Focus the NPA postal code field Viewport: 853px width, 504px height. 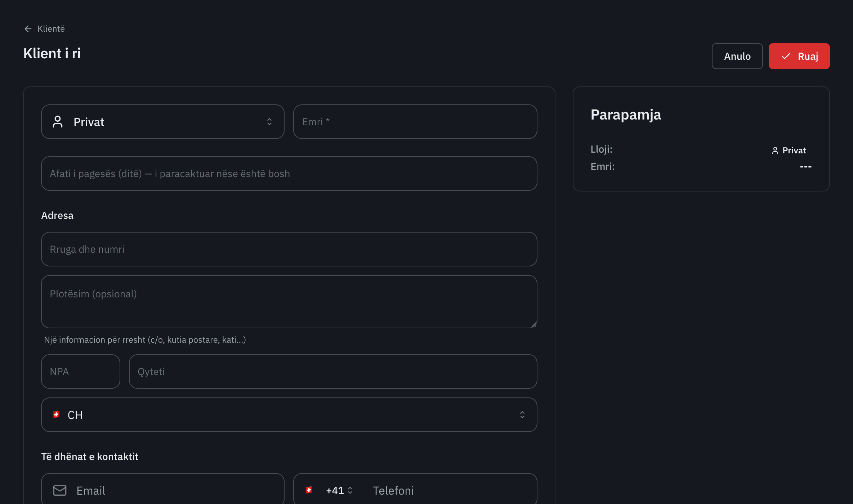tap(81, 372)
